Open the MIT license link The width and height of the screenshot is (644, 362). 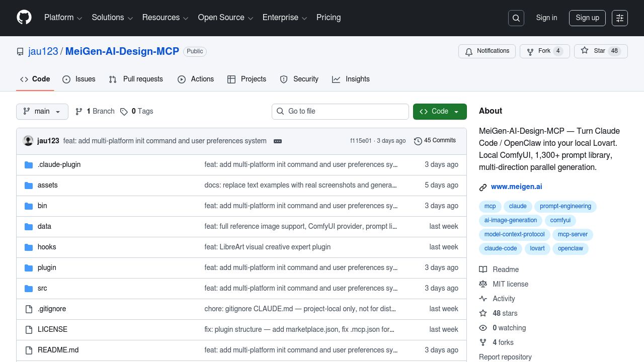pos(510,284)
